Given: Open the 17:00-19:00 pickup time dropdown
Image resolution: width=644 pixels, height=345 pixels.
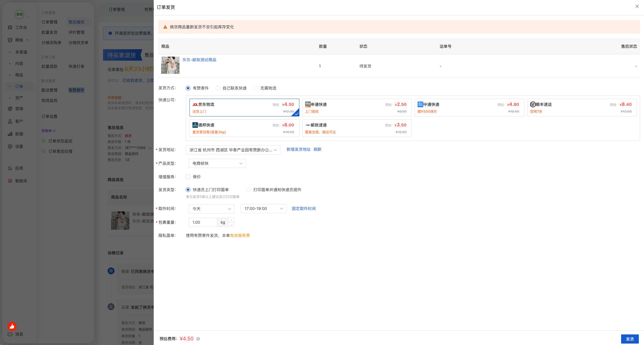Looking at the screenshot, I should [x=264, y=209].
